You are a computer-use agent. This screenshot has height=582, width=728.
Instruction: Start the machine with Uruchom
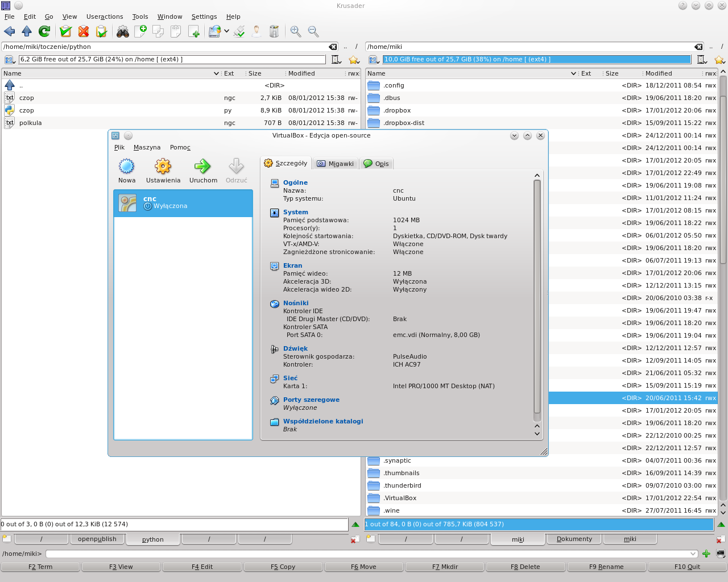click(203, 171)
